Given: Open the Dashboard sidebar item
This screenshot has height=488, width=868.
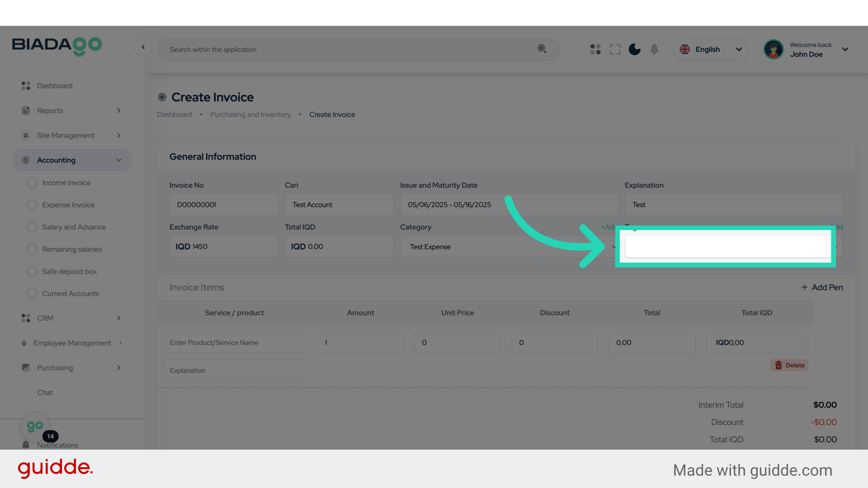Looking at the screenshot, I should (x=54, y=86).
